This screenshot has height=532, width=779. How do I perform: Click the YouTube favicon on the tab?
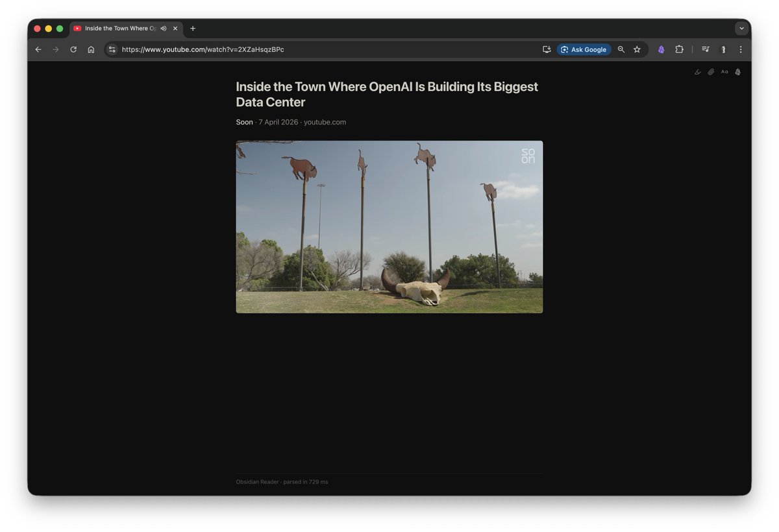click(x=77, y=29)
